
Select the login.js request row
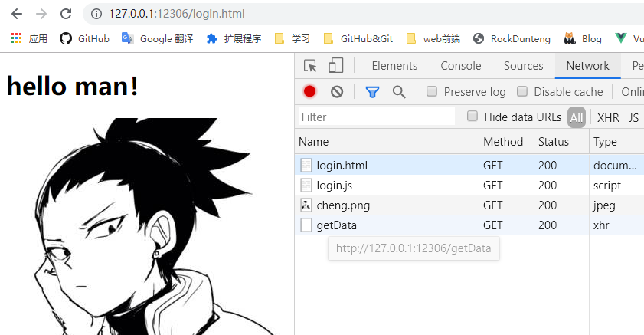(x=469, y=186)
